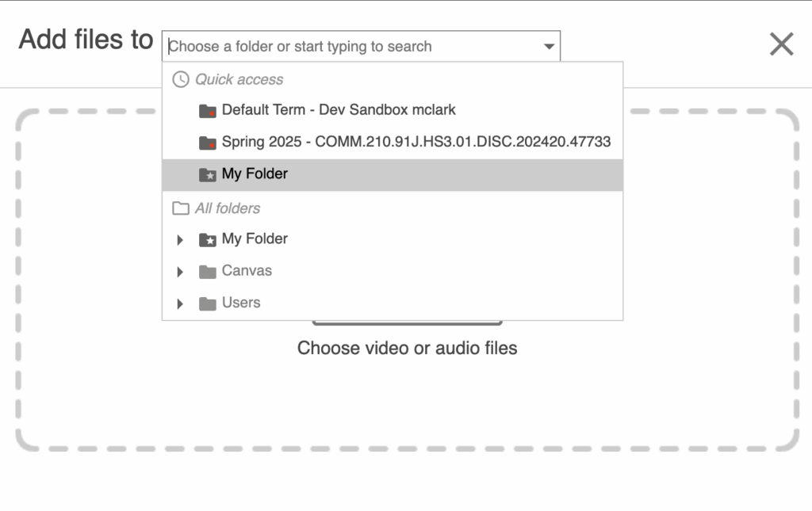The image size is (812, 511).
Task: Select My Folder under Quick access
Action: click(x=393, y=175)
